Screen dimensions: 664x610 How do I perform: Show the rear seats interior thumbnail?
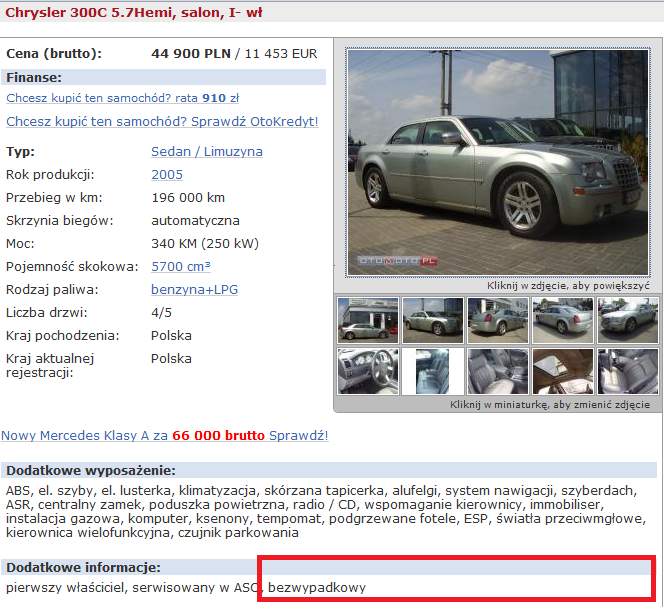628,372
